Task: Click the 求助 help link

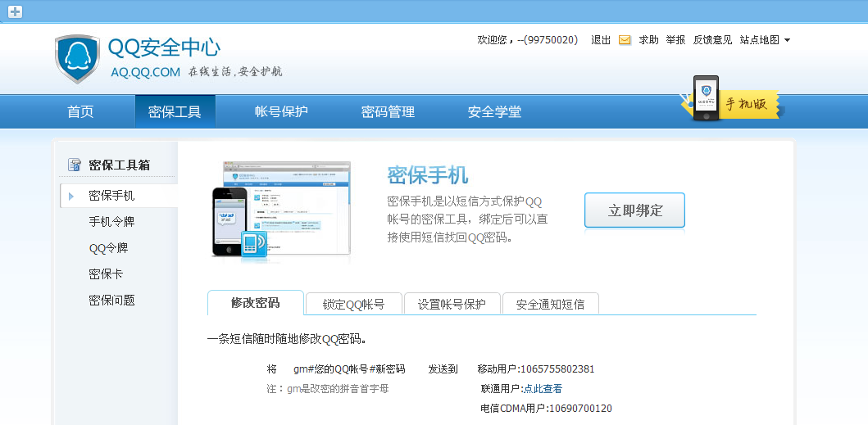Action: pos(649,40)
